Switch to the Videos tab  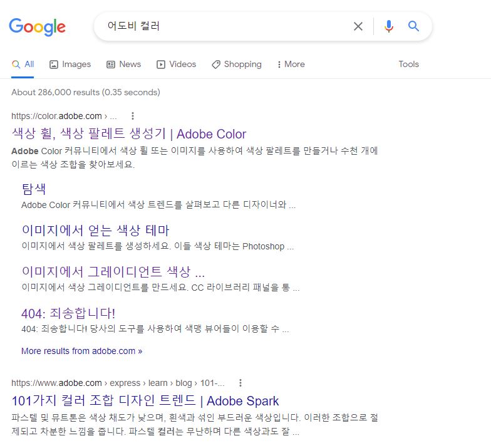[177, 64]
